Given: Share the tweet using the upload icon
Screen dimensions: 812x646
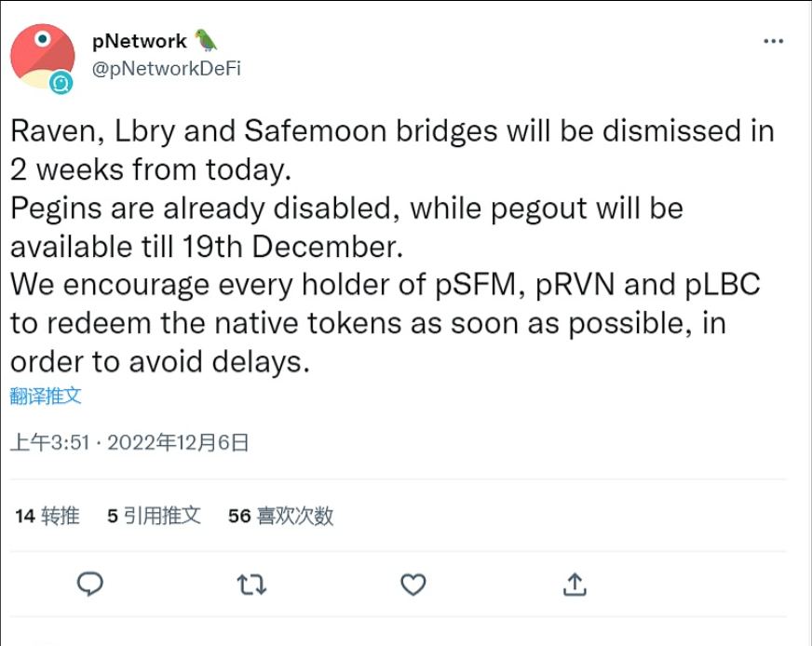Looking at the screenshot, I should (575, 585).
